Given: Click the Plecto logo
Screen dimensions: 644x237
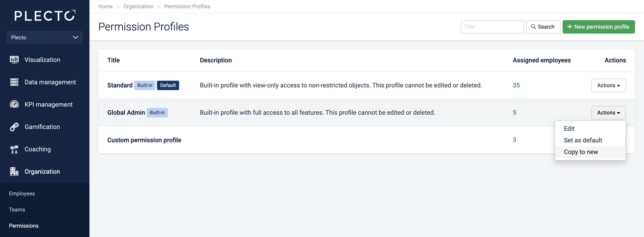Looking at the screenshot, I should click(45, 16).
